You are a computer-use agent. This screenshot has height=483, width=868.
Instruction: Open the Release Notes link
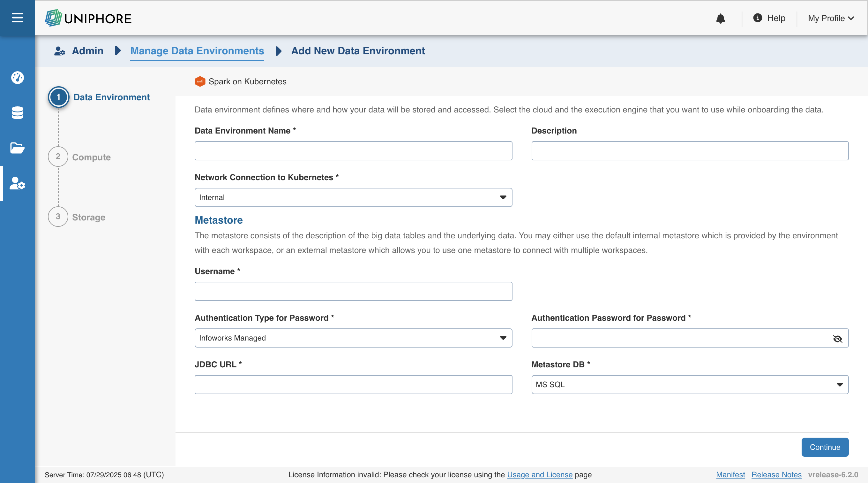[x=776, y=475]
